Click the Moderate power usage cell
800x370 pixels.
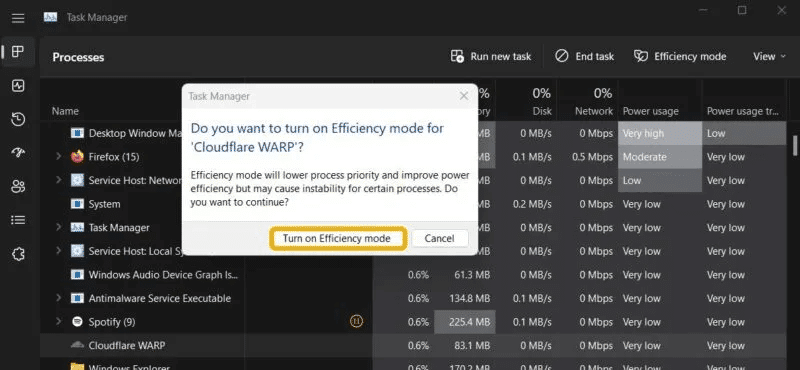[660, 157]
